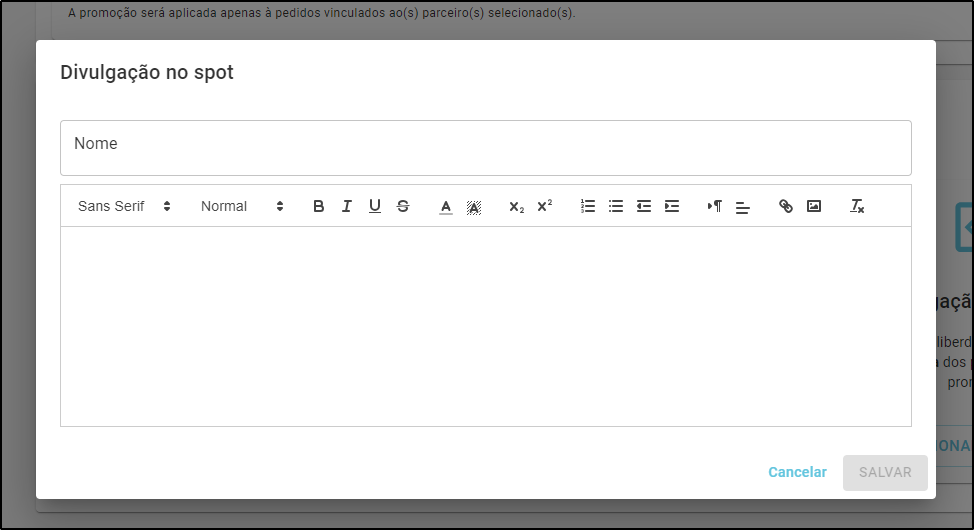Decrease the paragraph indent
Image resolution: width=974 pixels, height=530 pixels.
click(644, 206)
